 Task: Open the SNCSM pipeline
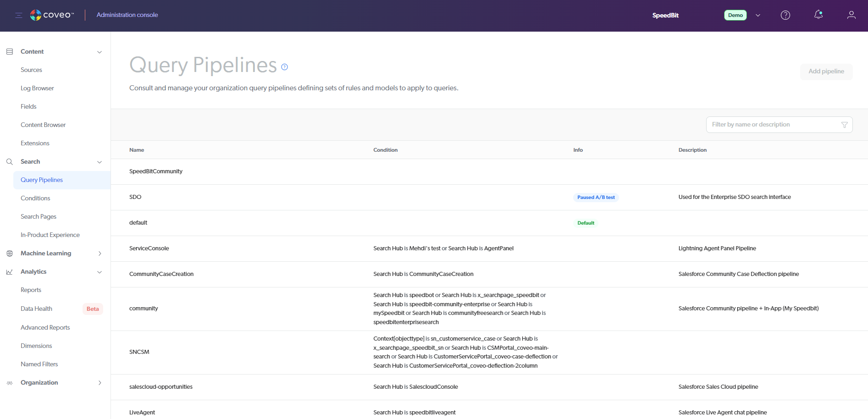[139, 352]
